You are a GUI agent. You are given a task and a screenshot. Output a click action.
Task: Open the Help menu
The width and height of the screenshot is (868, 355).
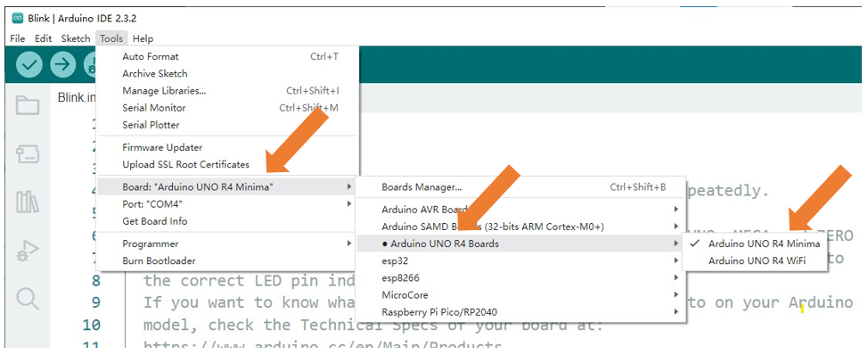click(143, 38)
